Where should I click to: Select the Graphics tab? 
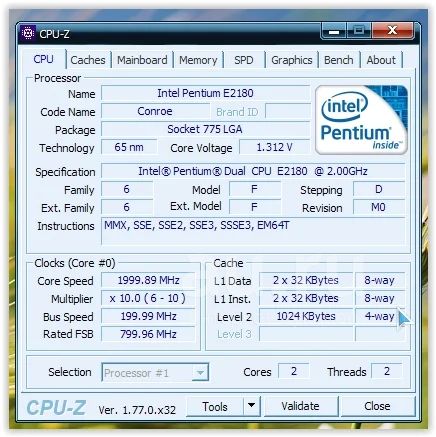[292, 60]
